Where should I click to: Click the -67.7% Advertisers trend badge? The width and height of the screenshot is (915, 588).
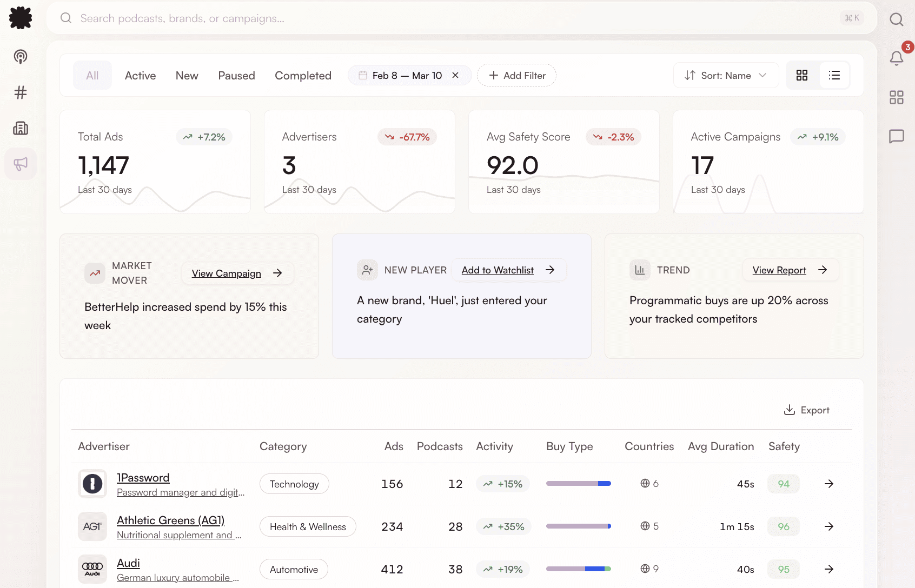(x=407, y=137)
